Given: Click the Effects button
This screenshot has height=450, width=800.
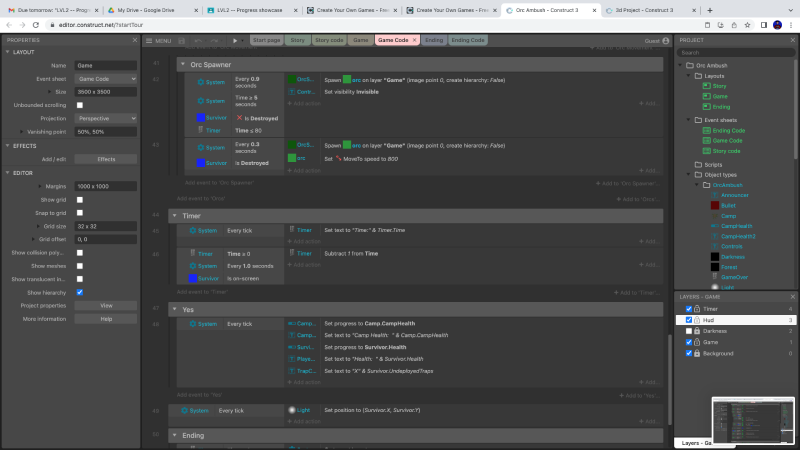Looking at the screenshot, I should (x=107, y=158).
